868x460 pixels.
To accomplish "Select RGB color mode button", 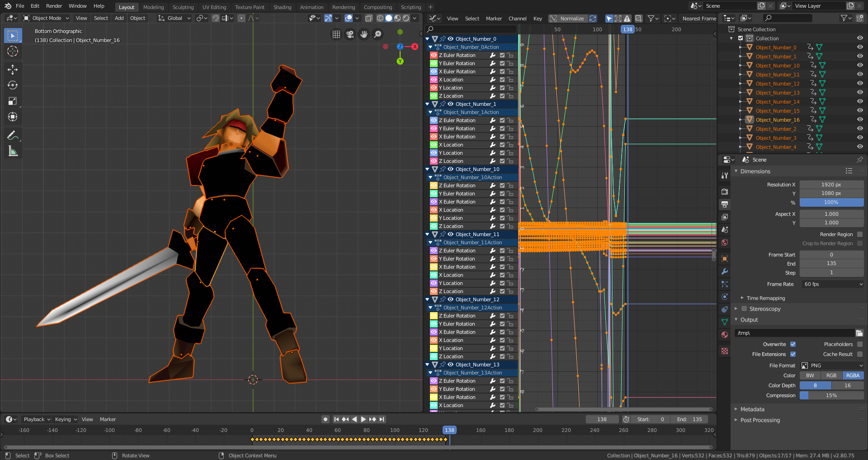I will point(831,375).
